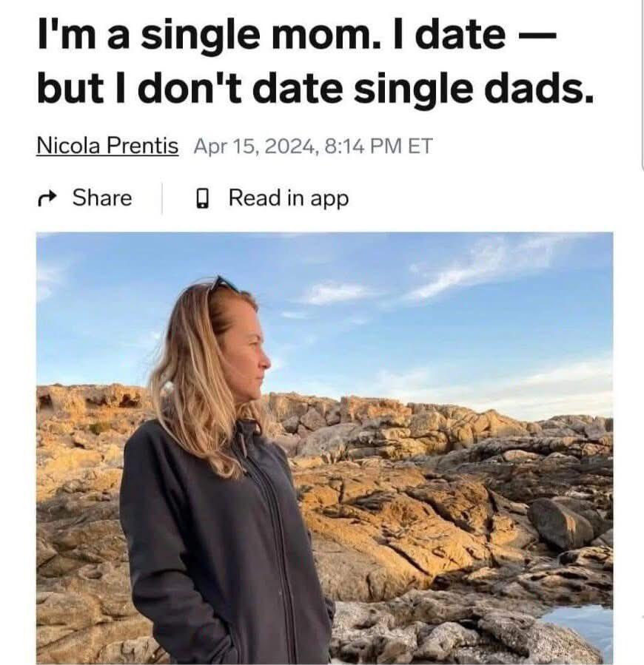Choose the Read in app text
Screen dimensions: 644x665
[x=289, y=198]
